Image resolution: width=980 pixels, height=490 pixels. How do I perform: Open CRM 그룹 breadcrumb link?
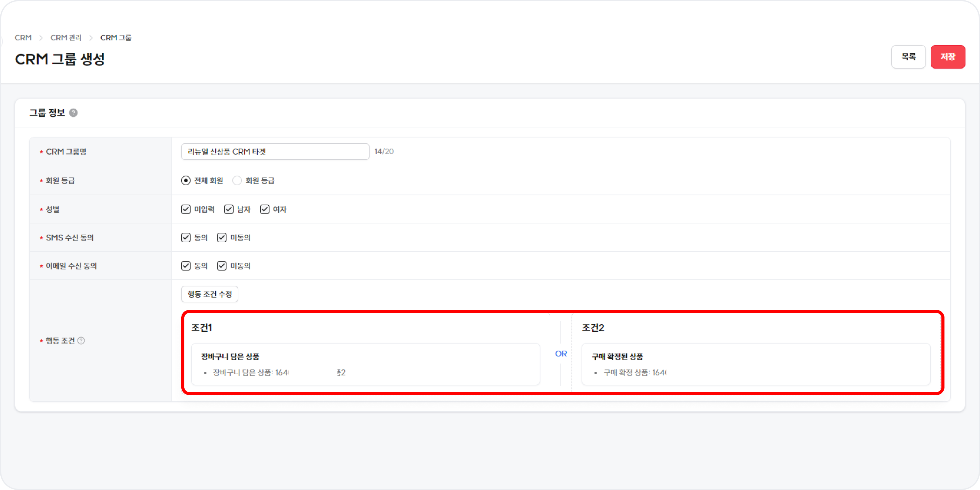click(x=116, y=38)
